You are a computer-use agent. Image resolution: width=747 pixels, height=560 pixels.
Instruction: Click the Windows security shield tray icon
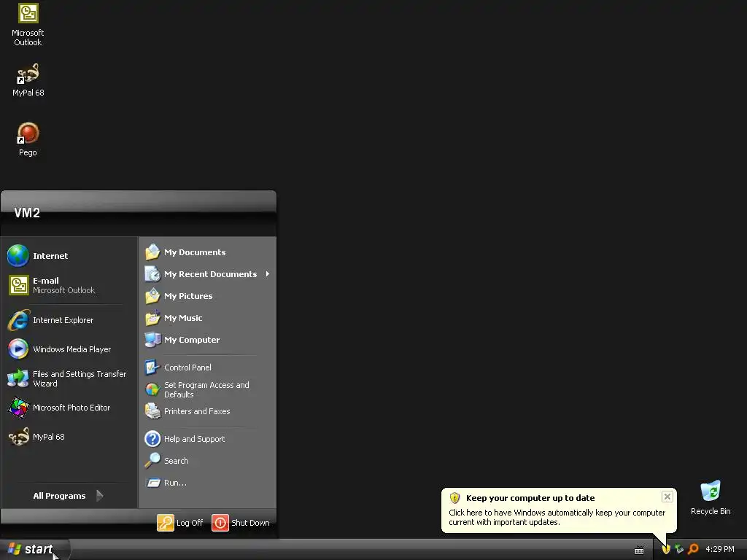tap(666, 549)
